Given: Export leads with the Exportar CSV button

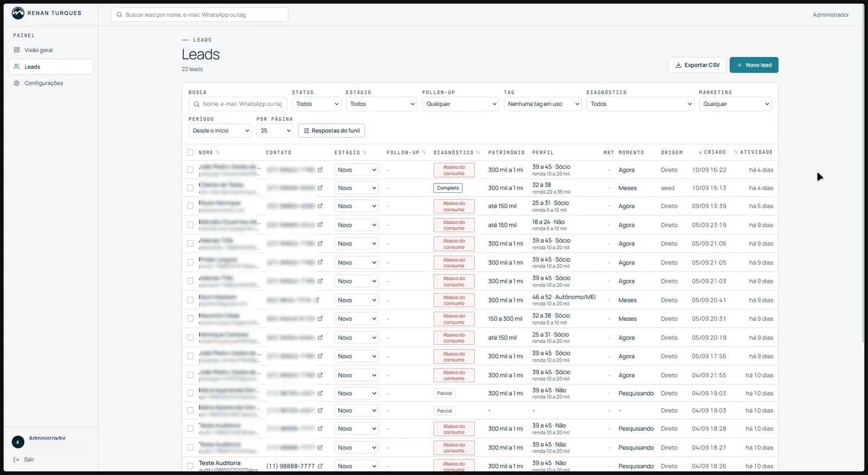Looking at the screenshot, I should (698, 65).
